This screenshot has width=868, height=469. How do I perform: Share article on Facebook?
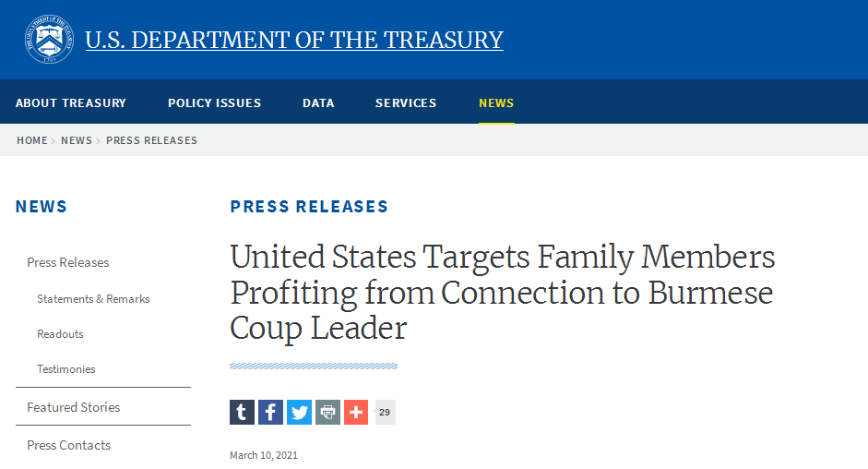pos(270,413)
